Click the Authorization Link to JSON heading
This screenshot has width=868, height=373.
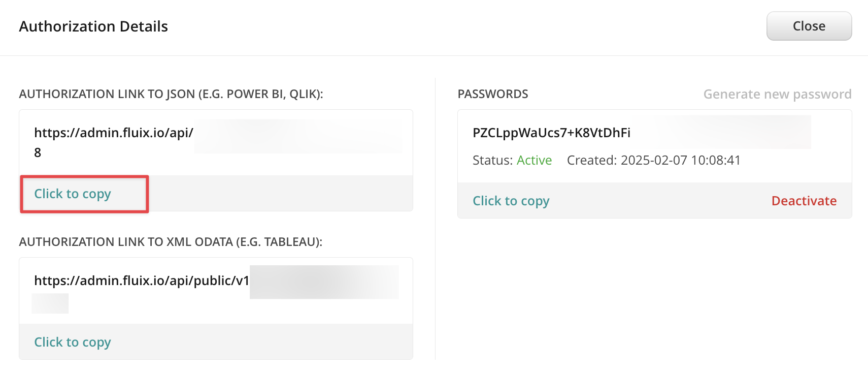[x=171, y=94]
